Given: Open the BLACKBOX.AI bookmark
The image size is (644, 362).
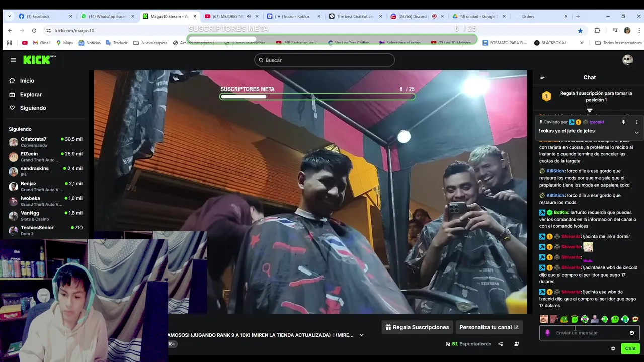Looking at the screenshot, I should pyautogui.click(x=550, y=43).
